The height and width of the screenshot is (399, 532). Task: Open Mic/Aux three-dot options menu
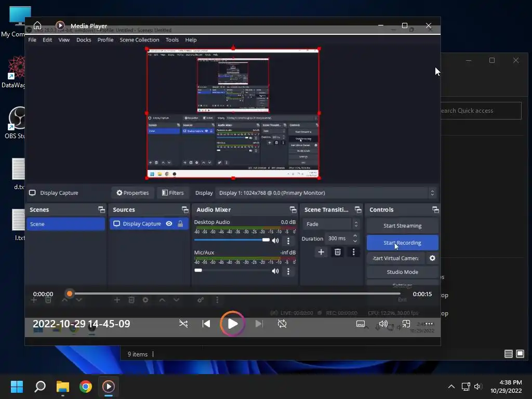pos(288,271)
